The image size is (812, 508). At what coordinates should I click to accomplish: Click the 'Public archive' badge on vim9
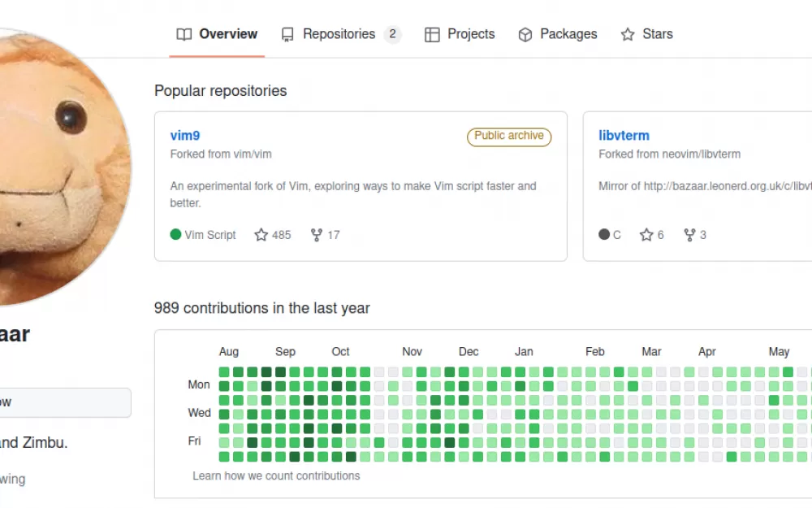point(509,137)
